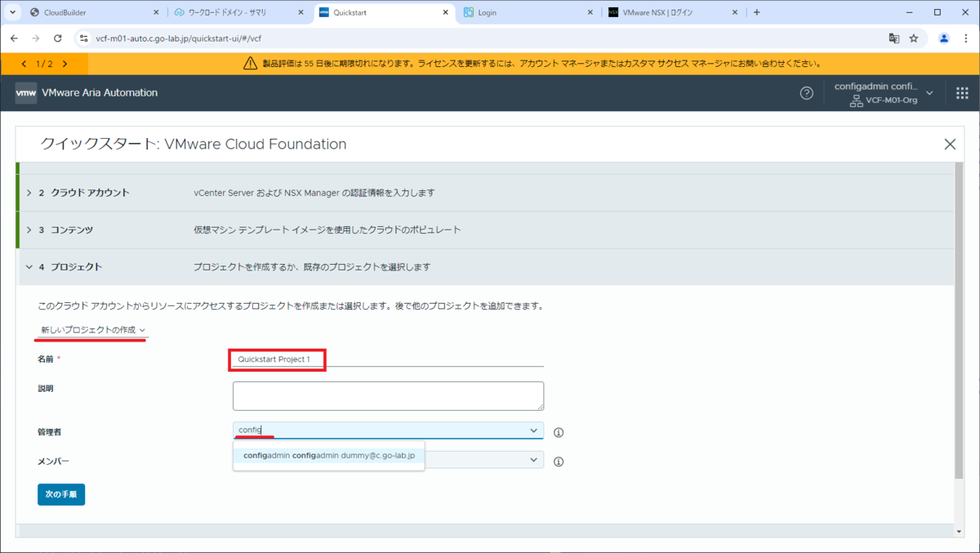Switch to the CloudBuilder tab
Viewport: 980px width, 553px height.
pyautogui.click(x=94, y=12)
